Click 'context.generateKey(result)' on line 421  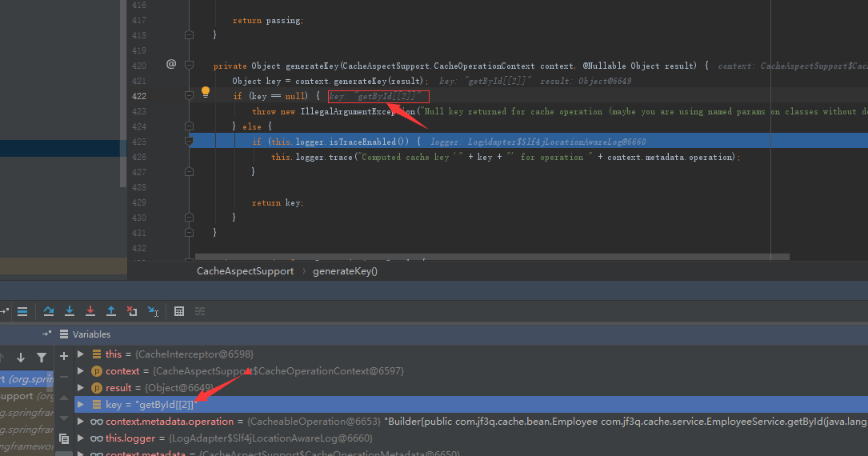click(361, 81)
